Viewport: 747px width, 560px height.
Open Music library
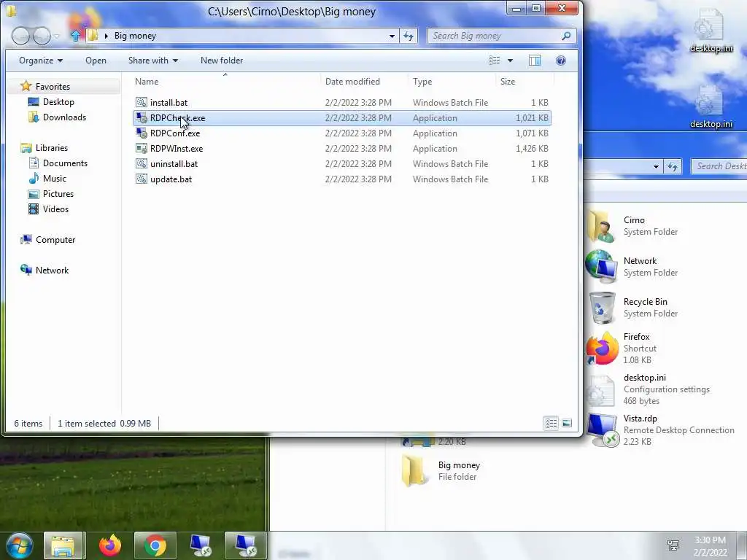54,178
